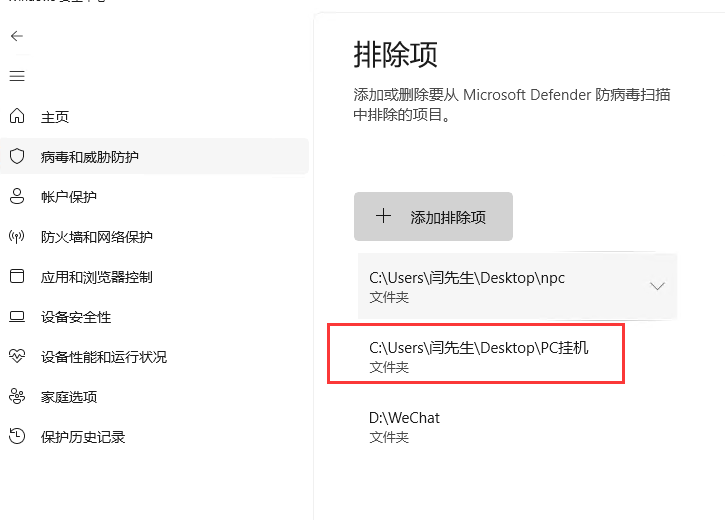
Task: Click the person icon for 帐户保护
Action: pyautogui.click(x=16, y=197)
